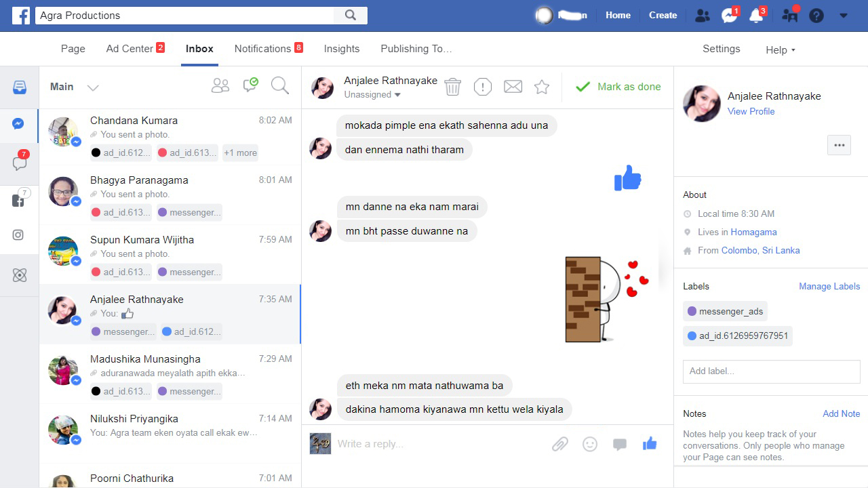The image size is (868, 488).
Task: Switch to the Page tab
Action: (x=73, y=49)
